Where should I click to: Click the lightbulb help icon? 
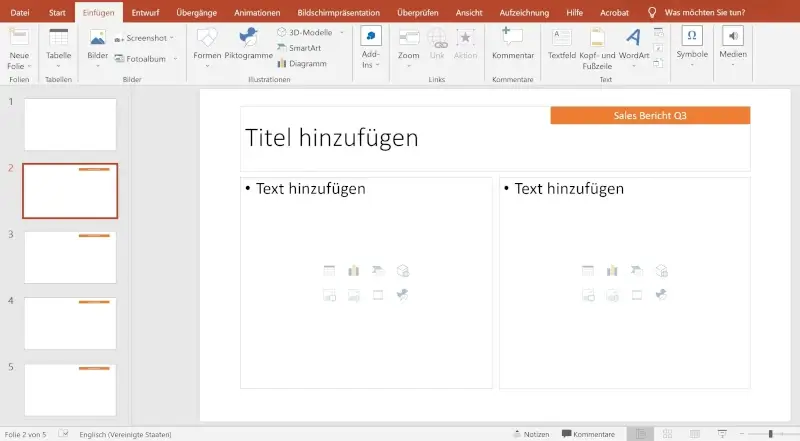pyautogui.click(x=652, y=12)
